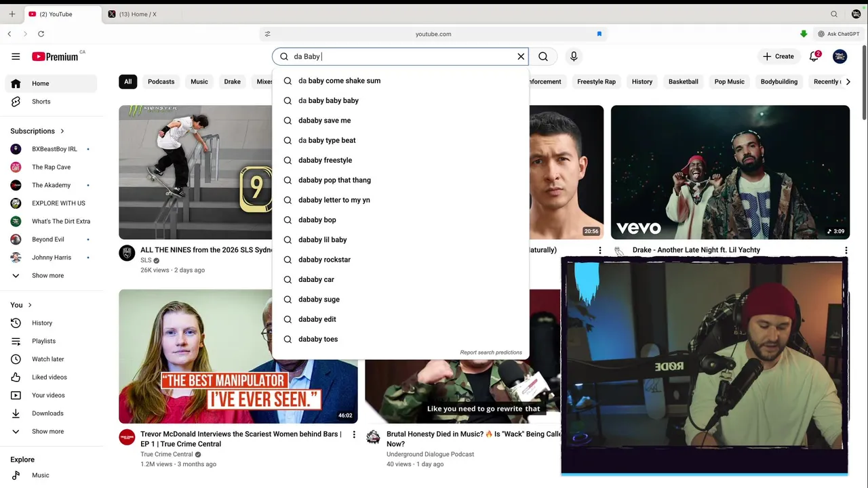Image resolution: width=868 pixels, height=488 pixels.
Task: Click the magnifier search button
Action: click(543, 57)
